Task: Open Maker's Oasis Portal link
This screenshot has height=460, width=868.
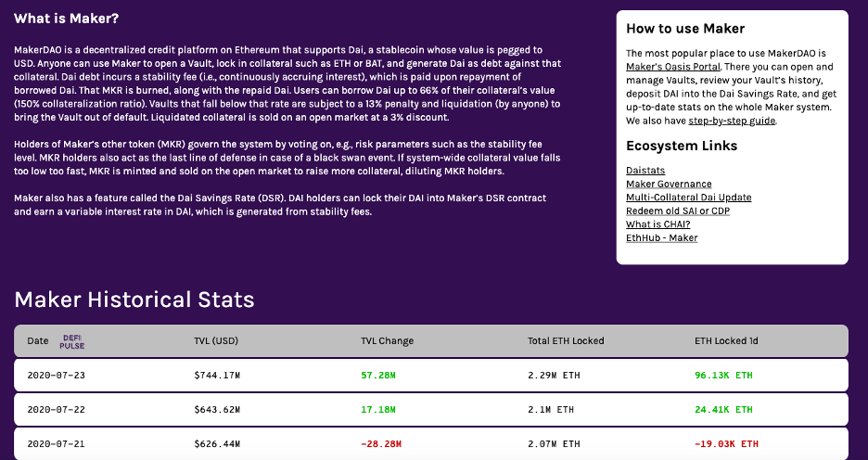Action: [x=673, y=67]
